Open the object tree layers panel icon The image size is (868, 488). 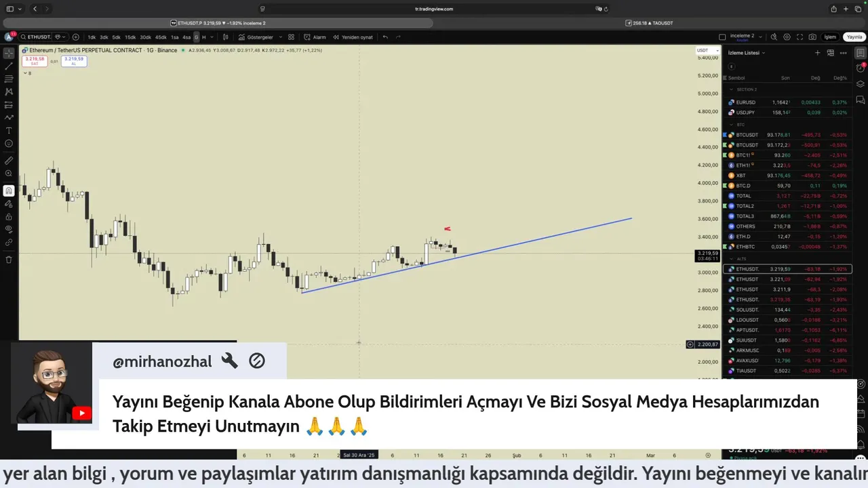pos(861,84)
